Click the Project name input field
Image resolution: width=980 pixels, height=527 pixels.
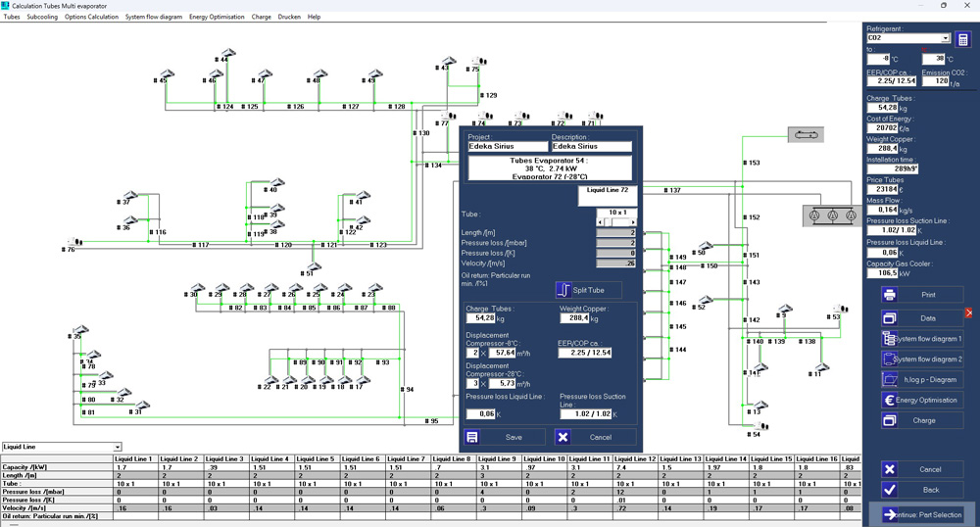(x=508, y=146)
